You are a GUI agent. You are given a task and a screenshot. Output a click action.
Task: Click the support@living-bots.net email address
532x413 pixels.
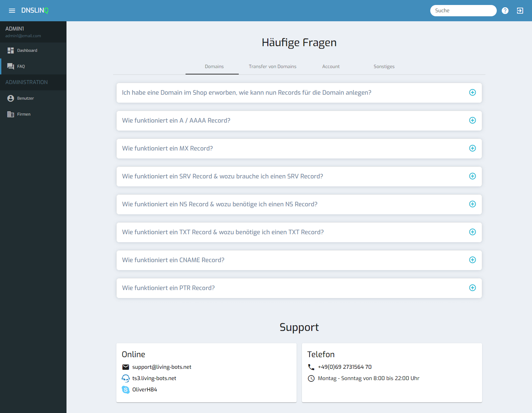(x=162, y=367)
